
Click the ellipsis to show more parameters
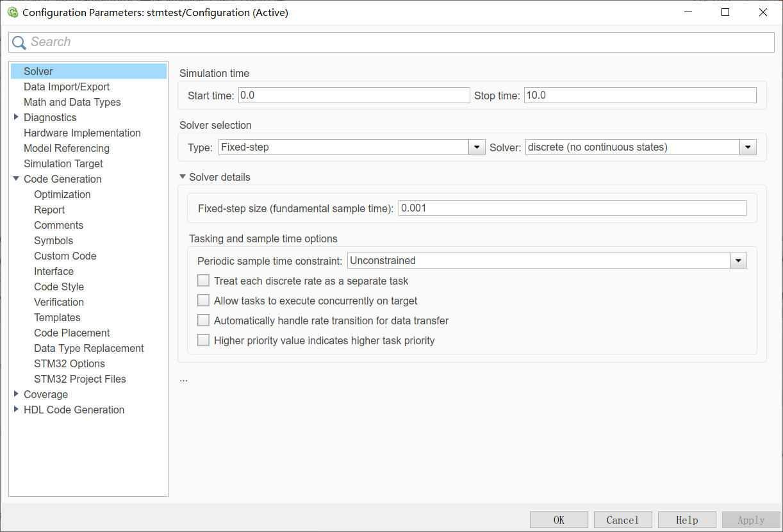183,379
